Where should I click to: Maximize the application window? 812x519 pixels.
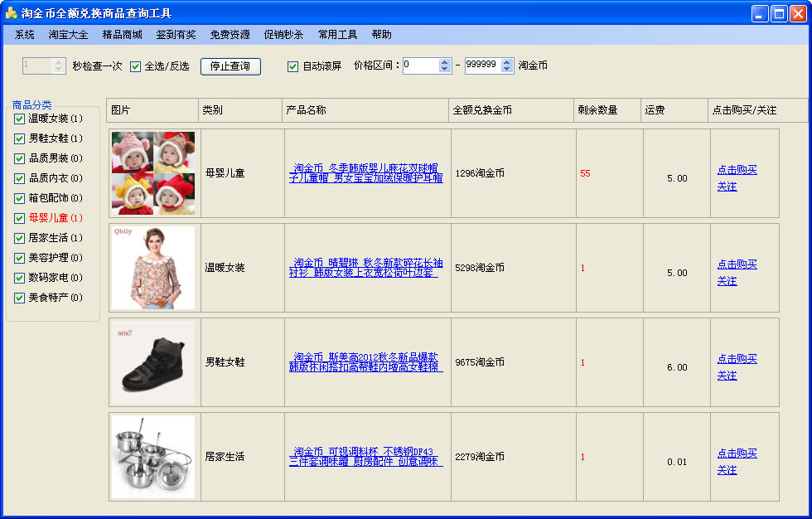[x=779, y=13]
